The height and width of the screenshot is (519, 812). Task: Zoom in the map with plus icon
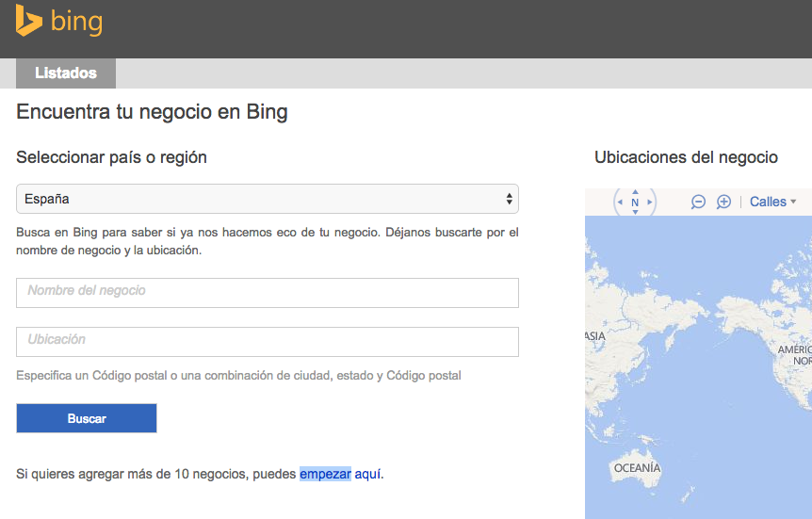(x=723, y=202)
